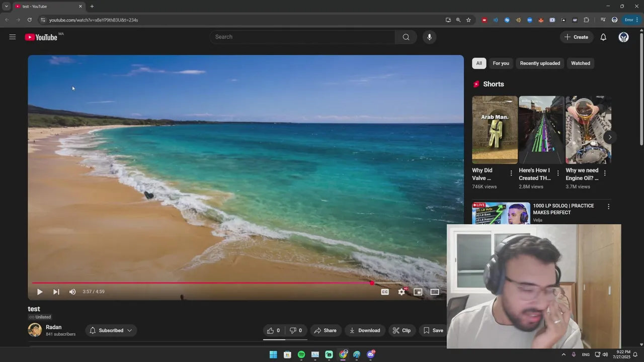
Task: Select the Watched filter chip
Action: pos(581,63)
